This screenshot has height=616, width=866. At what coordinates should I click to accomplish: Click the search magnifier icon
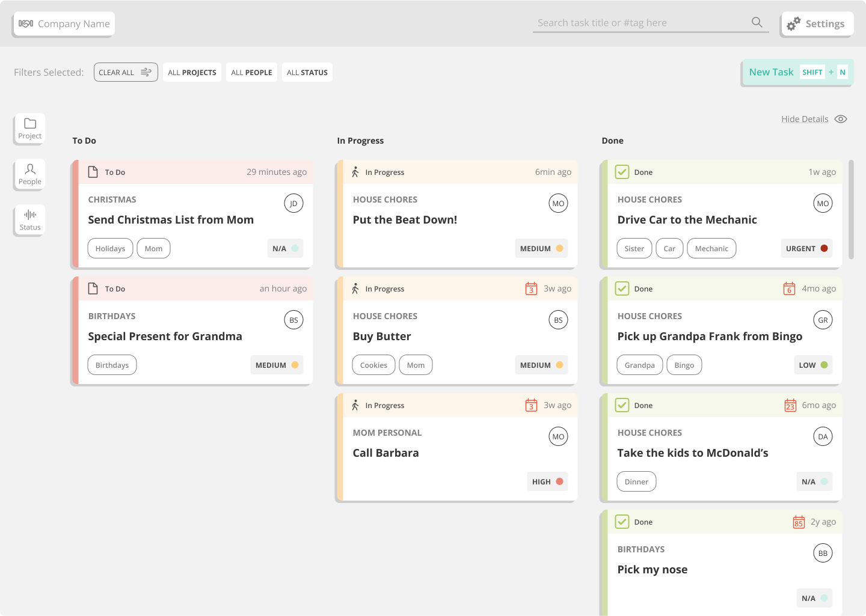pos(757,22)
